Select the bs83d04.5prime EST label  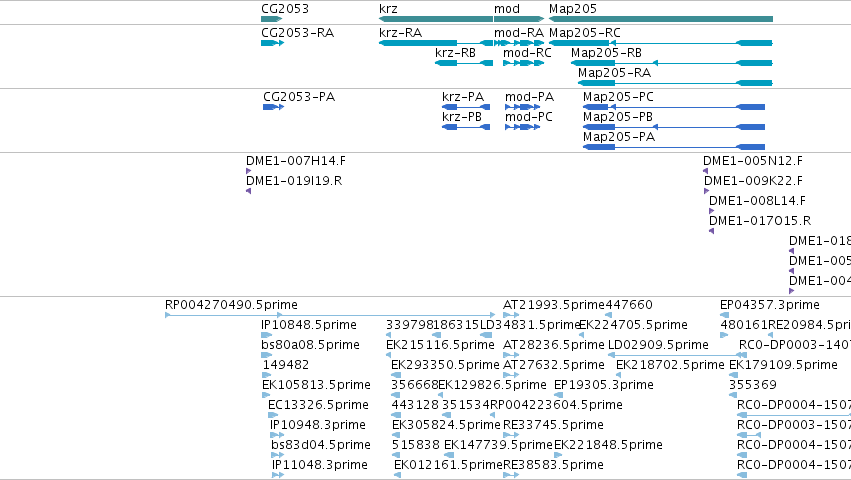[x=321, y=446]
